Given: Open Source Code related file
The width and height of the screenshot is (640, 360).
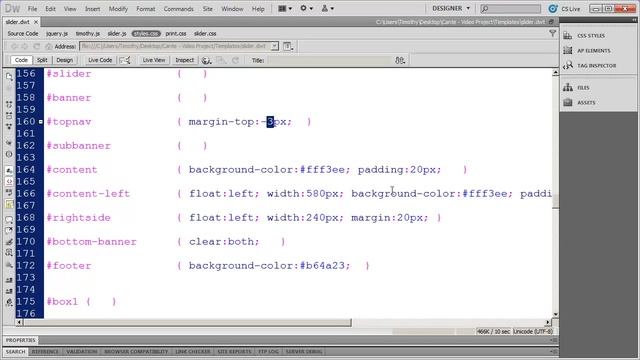Looking at the screenshot, I should coord(23,33).
